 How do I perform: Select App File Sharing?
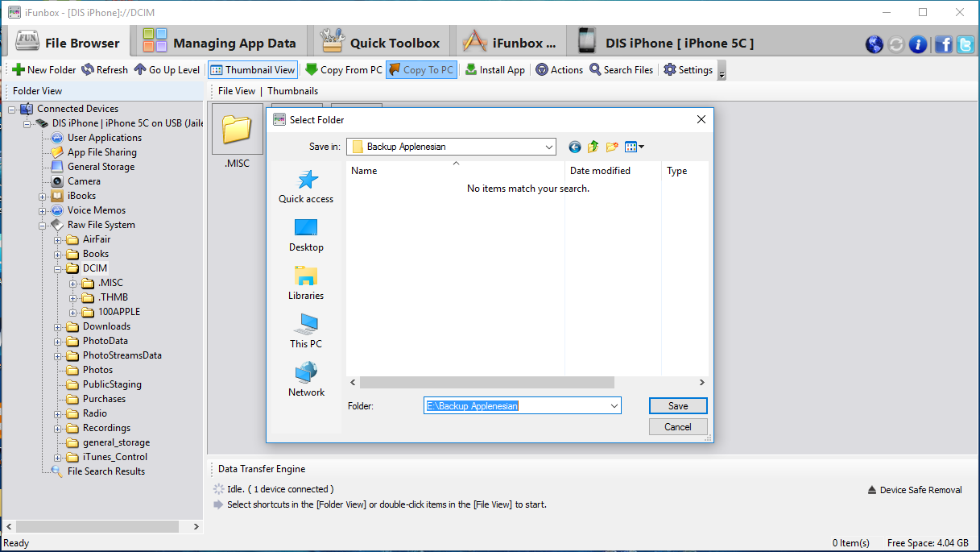(102, 152)
